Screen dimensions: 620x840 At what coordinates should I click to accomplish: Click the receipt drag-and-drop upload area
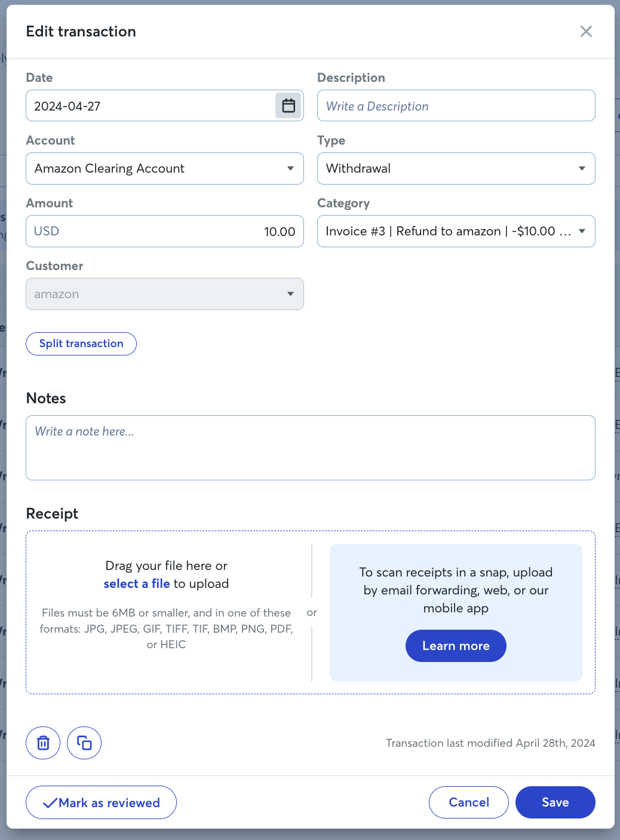[x=167, y=612]
